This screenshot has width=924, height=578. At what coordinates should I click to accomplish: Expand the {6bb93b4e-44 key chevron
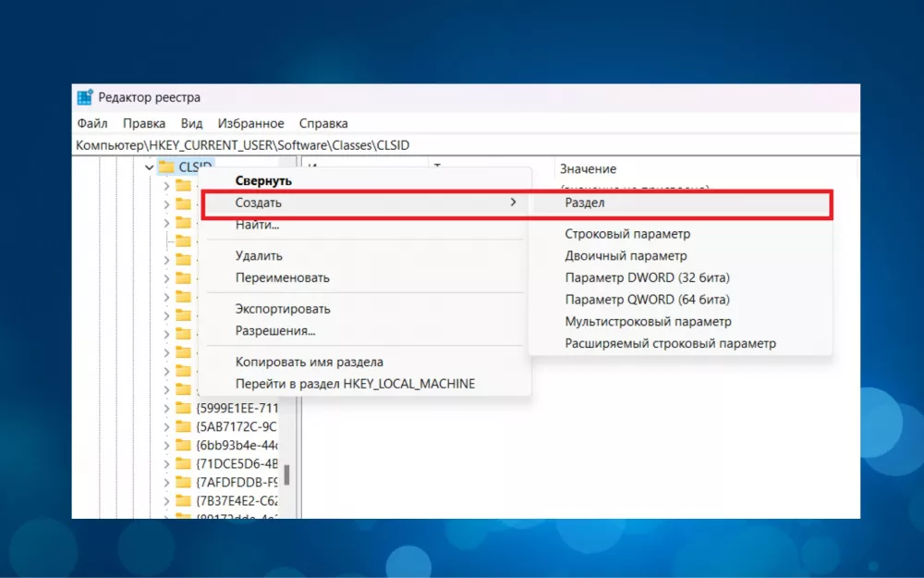(166, 445)
